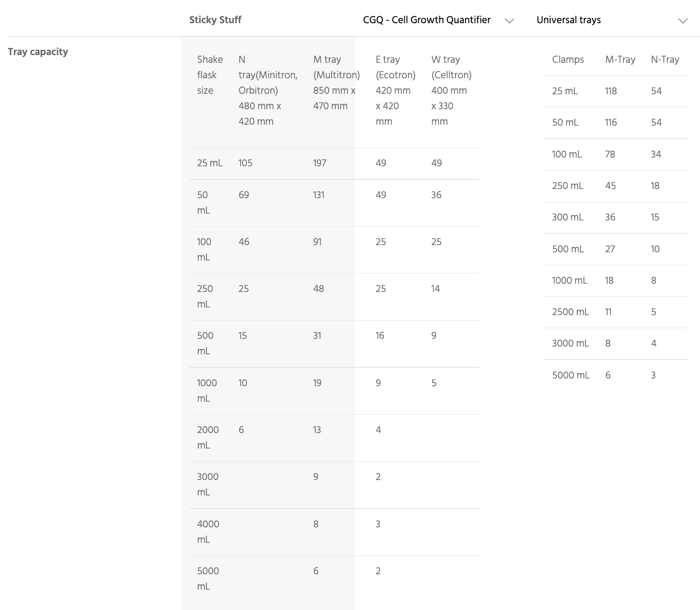This screenshot has width=700, height=610.
Task: Select the M tray (Multitron) column header
Action: point(336,83)
